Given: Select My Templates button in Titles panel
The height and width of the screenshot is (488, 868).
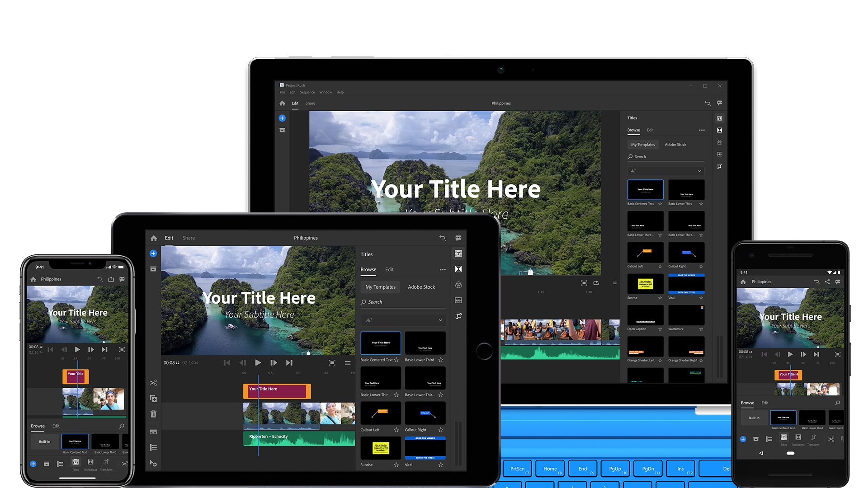Looking at the screenshot, I should pyautogui.click(x=643, y=144).
